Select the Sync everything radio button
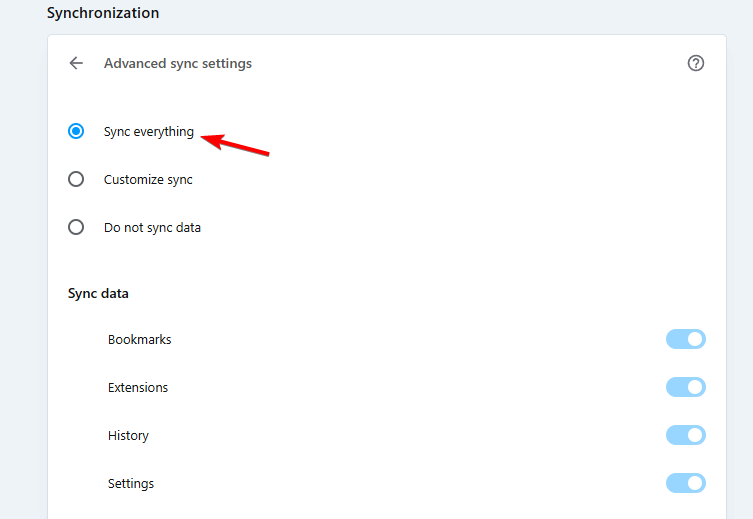753x519 pixels. [x=76, y=131]
